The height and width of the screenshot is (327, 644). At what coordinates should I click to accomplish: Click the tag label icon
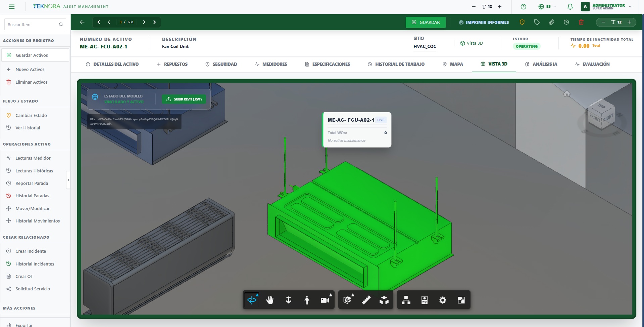[537, 22]
